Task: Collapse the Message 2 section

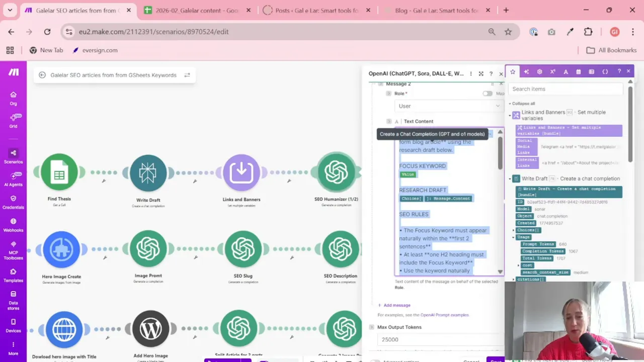Action: [381, 84]
